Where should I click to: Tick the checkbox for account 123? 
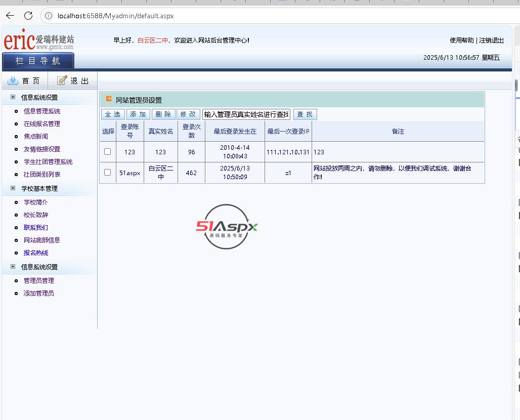point(107,152)
